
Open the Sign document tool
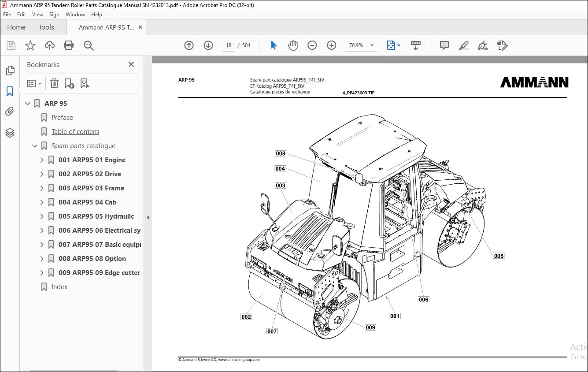[x=483, y=45]
